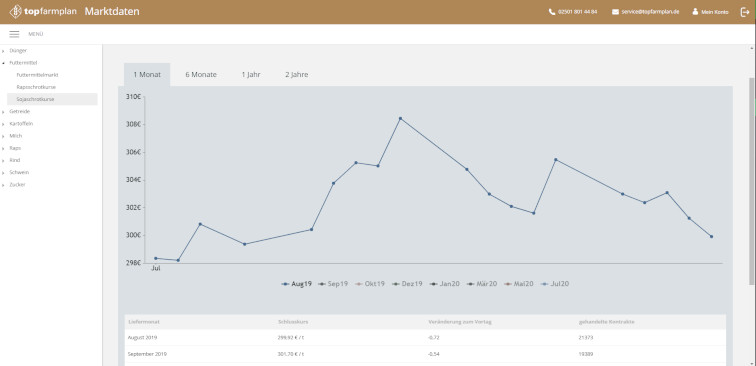Expand the Rind tree arrow

(x=3, y=161)
